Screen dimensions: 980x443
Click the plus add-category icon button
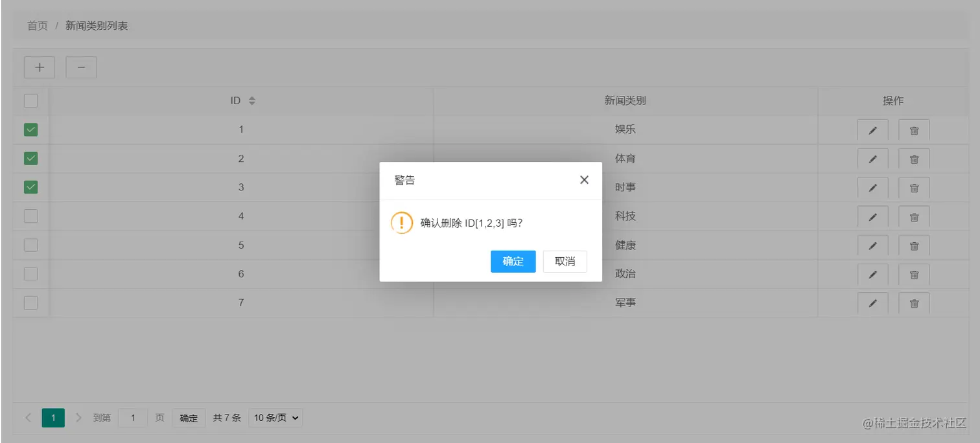click(x=40, y=67)
